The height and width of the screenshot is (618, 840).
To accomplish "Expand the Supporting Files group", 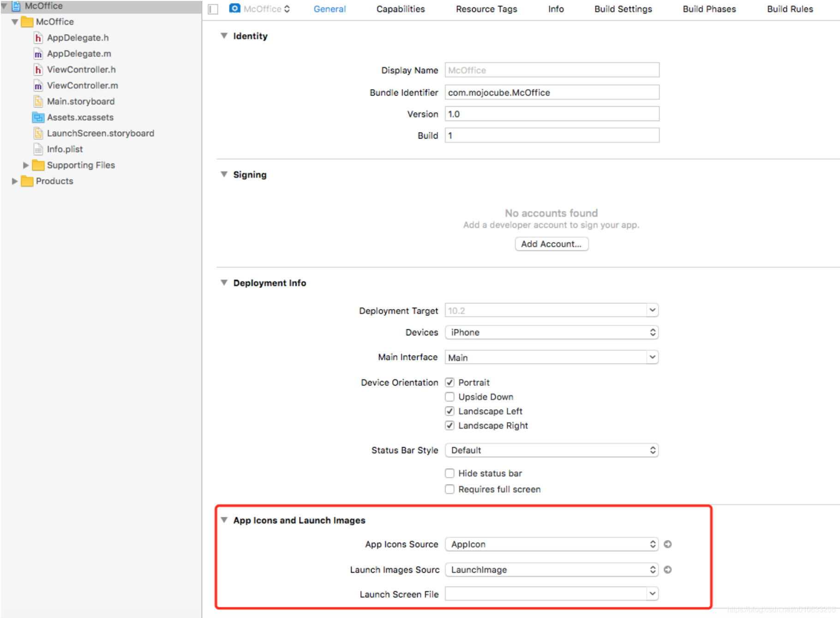I will click(x=26, y=165).
